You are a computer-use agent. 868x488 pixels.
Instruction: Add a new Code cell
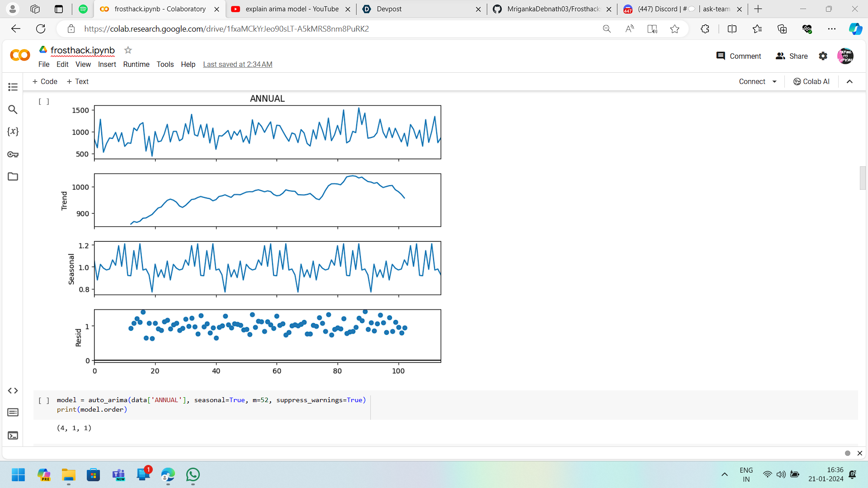click(45, 82)
